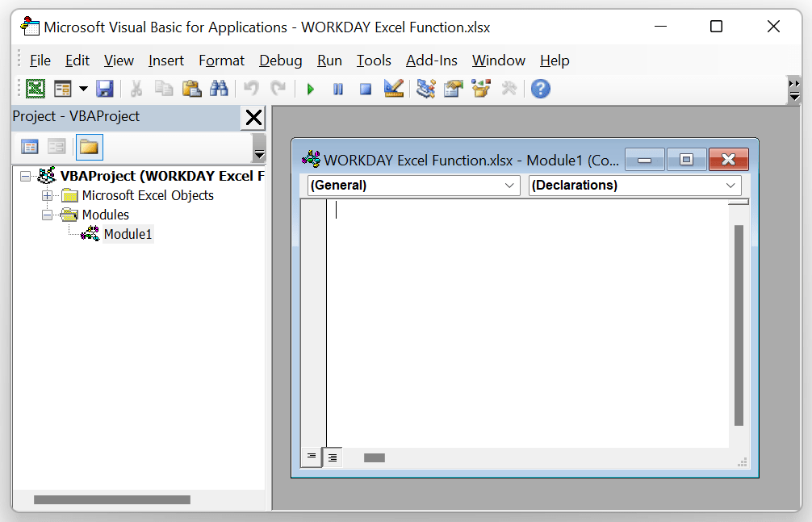The height and width of the screenshot is (522, 812).
Task: Open the (Declarations) dropdown
Action: [x=730, y=185]
